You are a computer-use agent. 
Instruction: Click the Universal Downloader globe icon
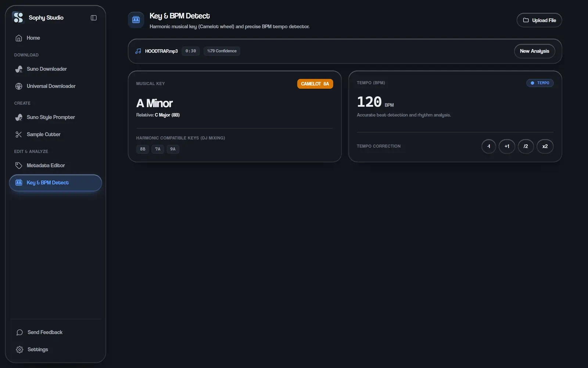tap(19, 86)
